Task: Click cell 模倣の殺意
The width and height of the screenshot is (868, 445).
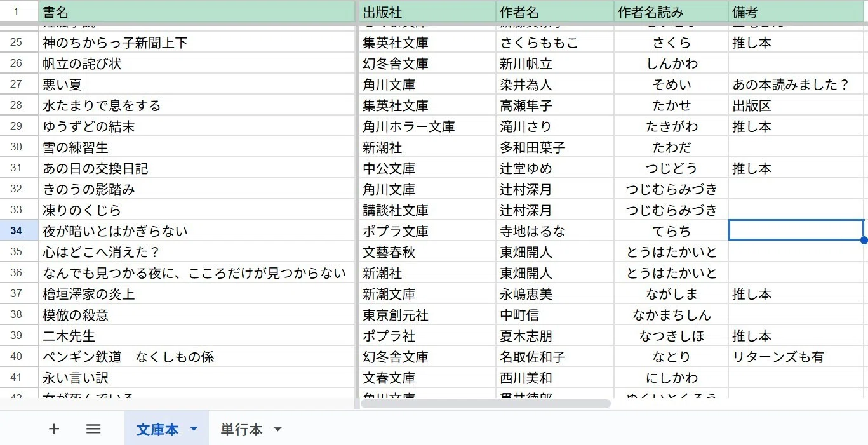Action: (x=197, y=315)
